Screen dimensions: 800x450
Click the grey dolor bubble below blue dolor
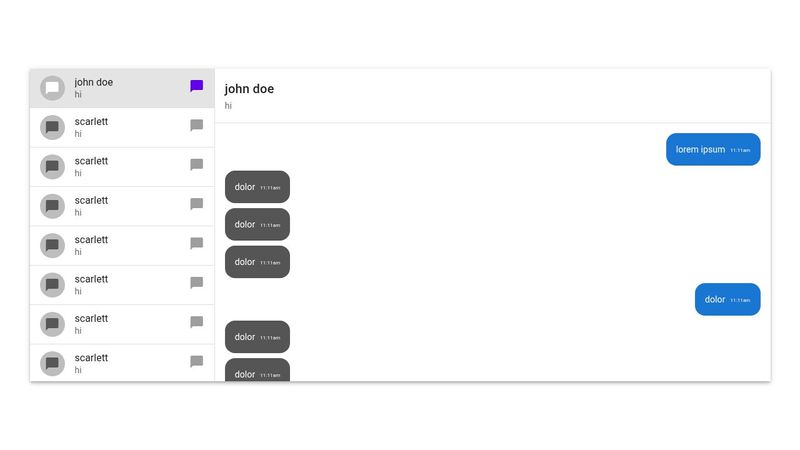pyautogui.click(x=257, y=337)
